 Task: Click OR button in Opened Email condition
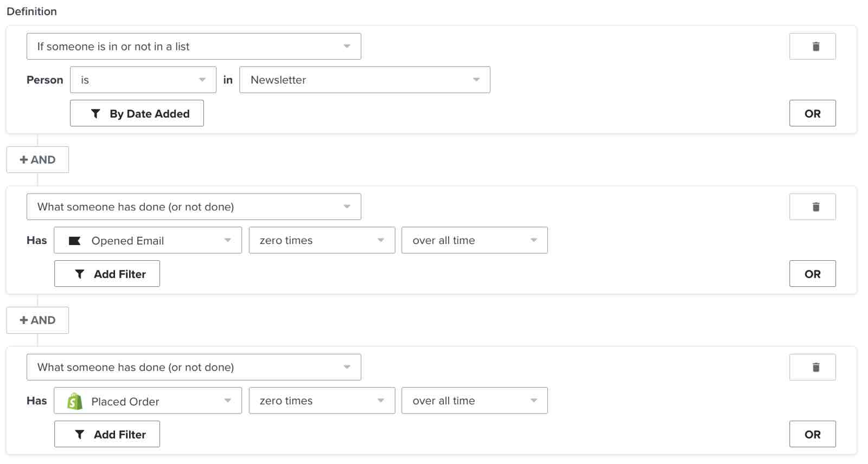812,274
